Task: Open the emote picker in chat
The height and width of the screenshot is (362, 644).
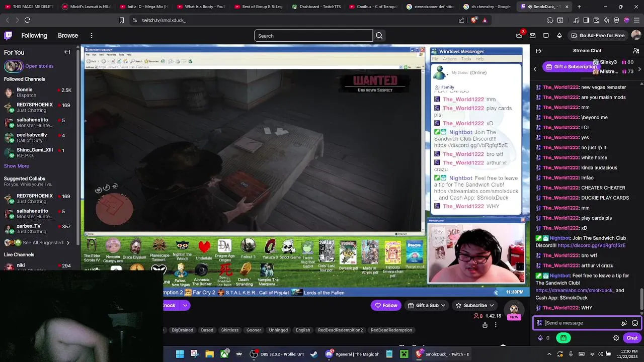Action: pos(635,323)
